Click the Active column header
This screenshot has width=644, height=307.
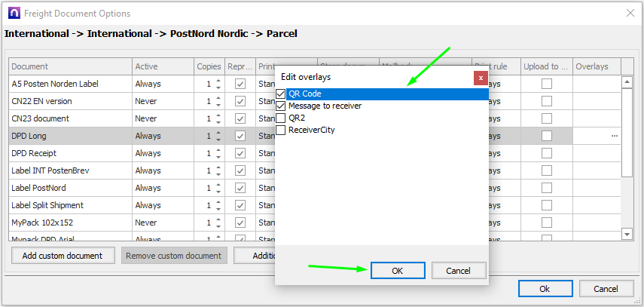162,66
